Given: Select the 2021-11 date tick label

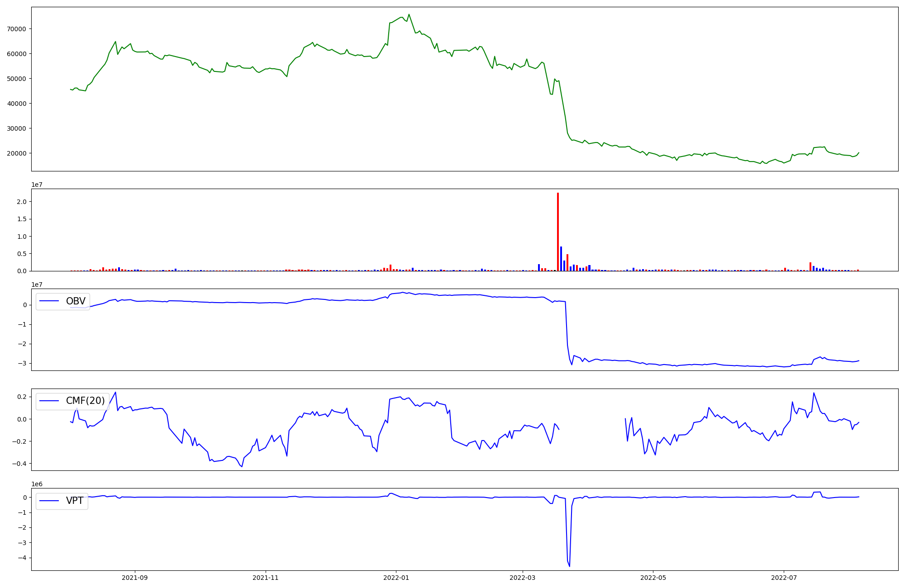Looking at the screenshot, I should [x=265, y=578].
